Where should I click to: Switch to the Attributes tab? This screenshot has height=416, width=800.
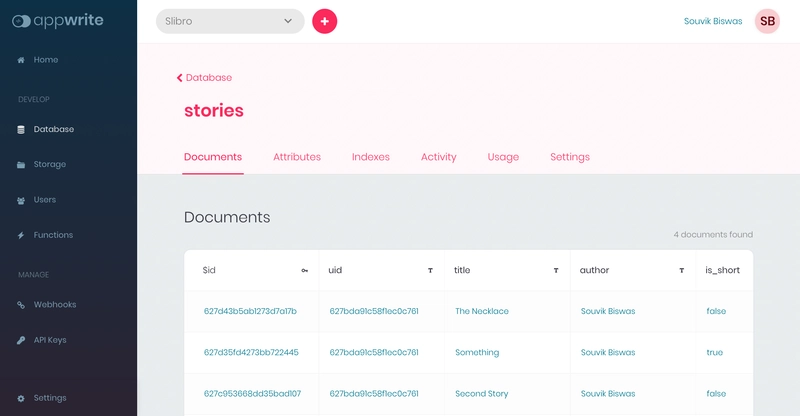297,157
